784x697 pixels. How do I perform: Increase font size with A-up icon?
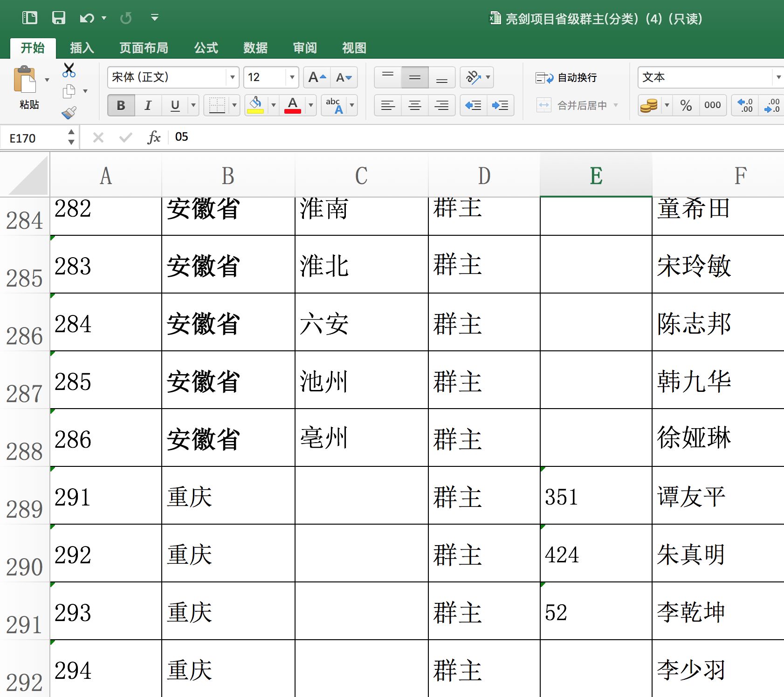click(x=317, y=77)
